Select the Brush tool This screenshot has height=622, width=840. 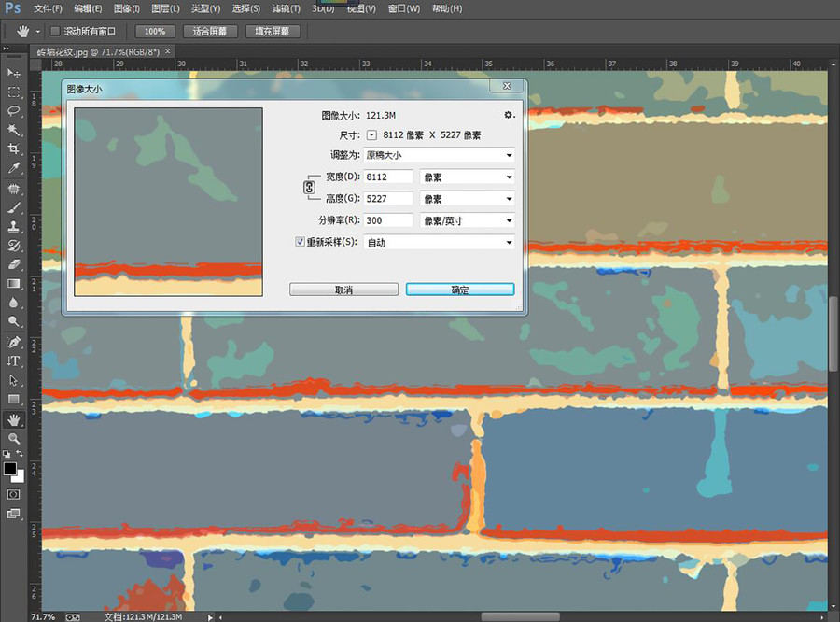[13, 207]
